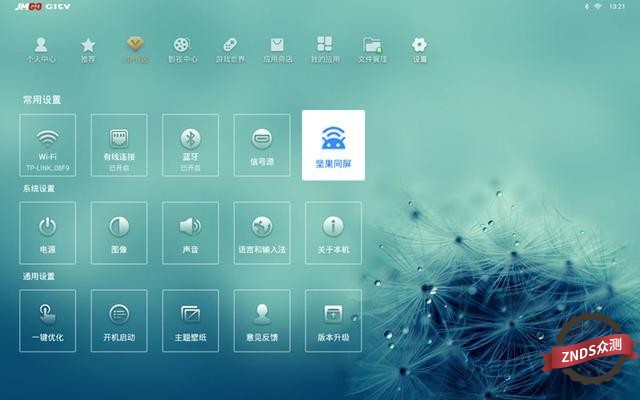Launch the 坚果同屏 screen mirroring tile

pos(333,146)
